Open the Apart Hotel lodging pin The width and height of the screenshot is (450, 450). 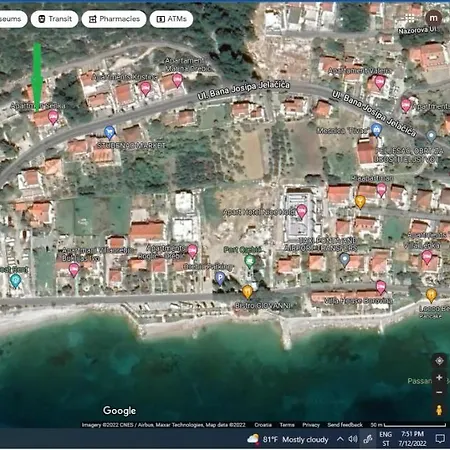pos(302,211)
